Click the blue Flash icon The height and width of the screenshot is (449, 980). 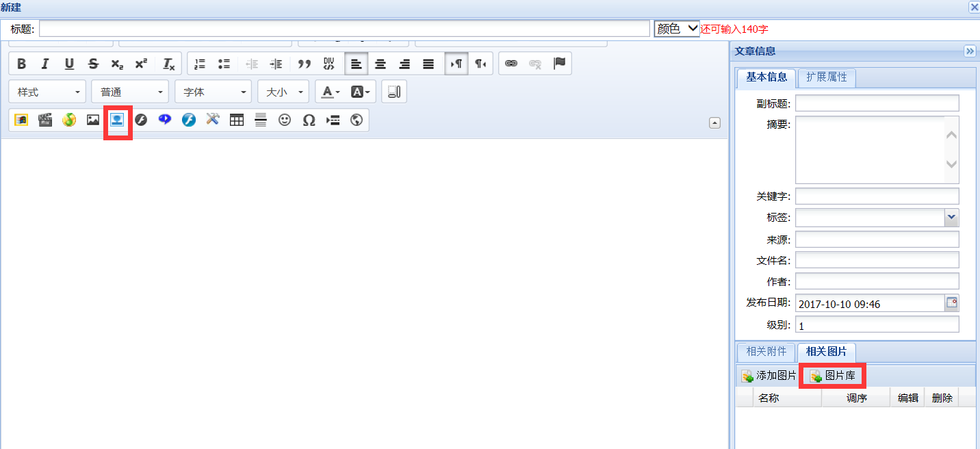pos(189,120)
